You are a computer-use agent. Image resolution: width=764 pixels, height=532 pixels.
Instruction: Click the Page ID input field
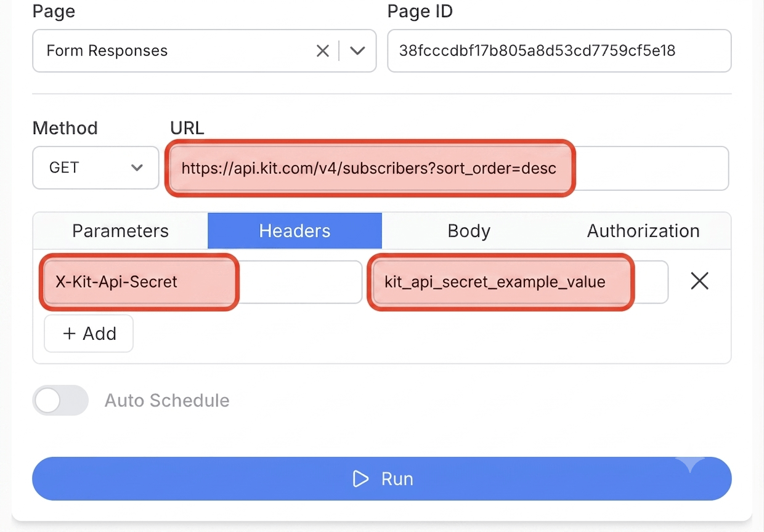click(x=559, y=51)
